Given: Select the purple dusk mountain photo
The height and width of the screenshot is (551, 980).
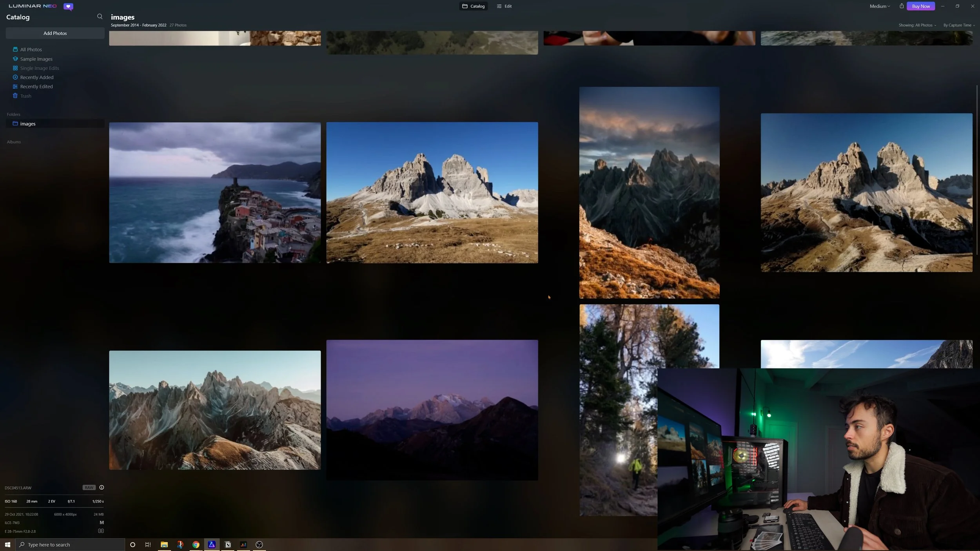Looking at the screenshot, I should 432,410.
